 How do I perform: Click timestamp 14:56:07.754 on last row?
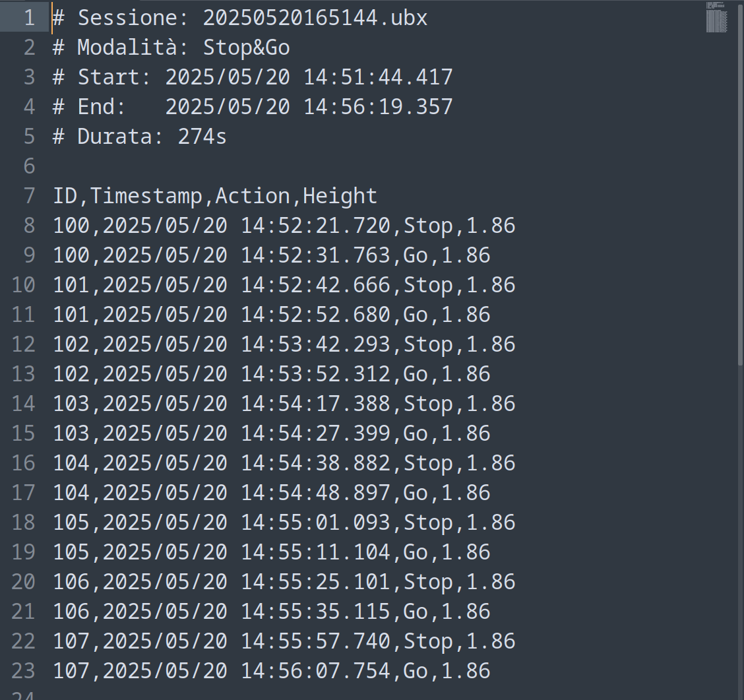315,671
